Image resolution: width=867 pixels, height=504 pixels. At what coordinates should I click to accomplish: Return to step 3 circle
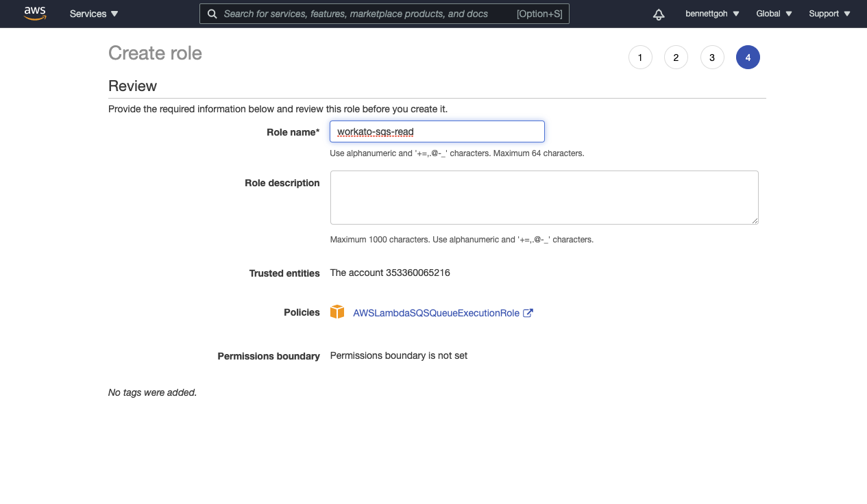[x=712, y=58]
